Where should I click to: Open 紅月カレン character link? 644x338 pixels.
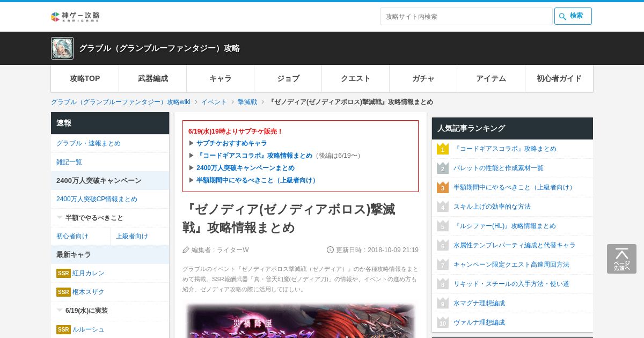pyautogui.click(x=89, y=273)
